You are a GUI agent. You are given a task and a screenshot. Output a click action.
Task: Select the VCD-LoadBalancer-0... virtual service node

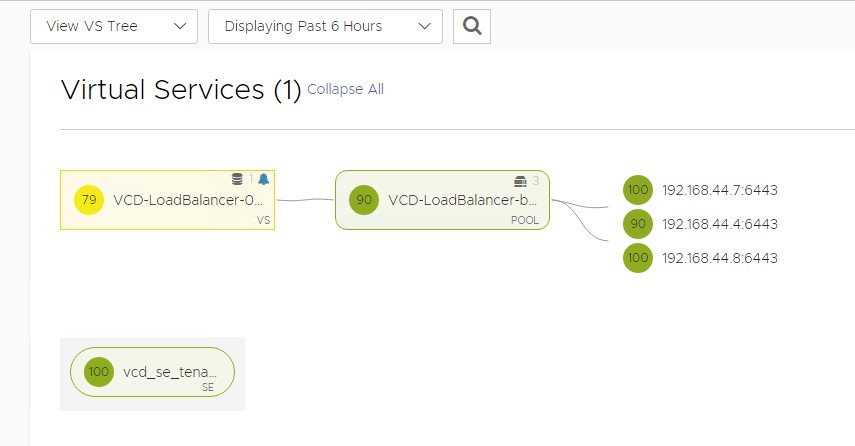click(x=186, y=200)
